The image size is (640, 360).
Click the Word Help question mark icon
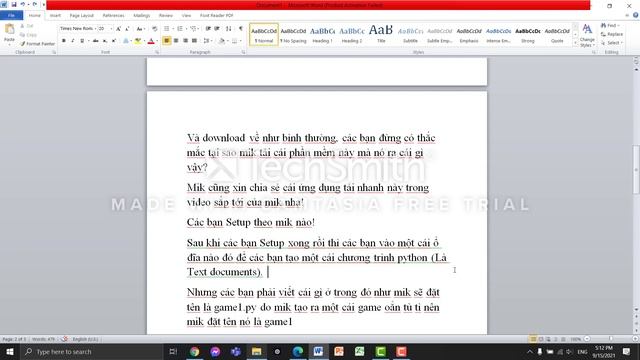[636, 15]
